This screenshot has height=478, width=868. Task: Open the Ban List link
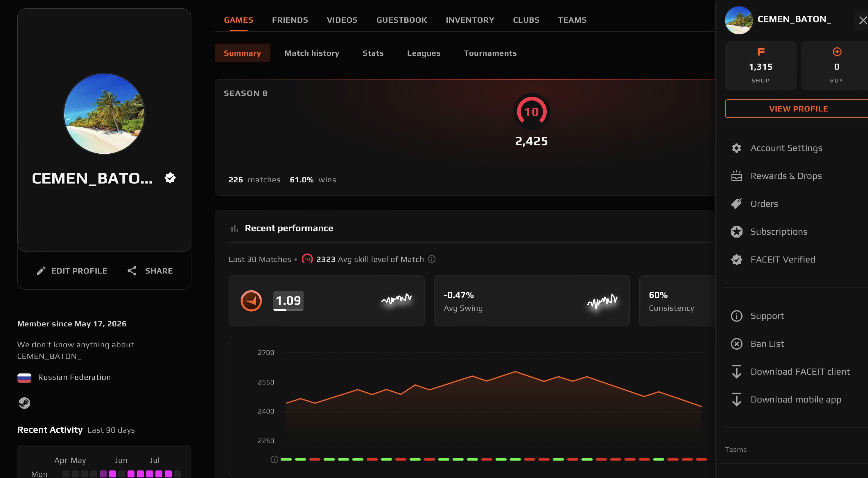[767, 344]
